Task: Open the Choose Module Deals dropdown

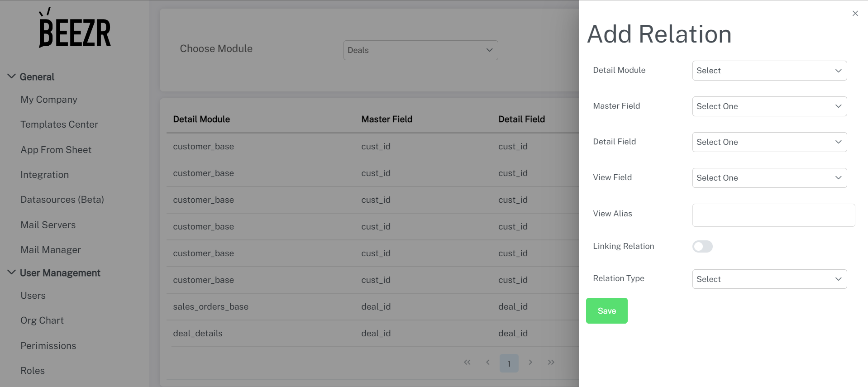Action: click(x=420, y=50)
